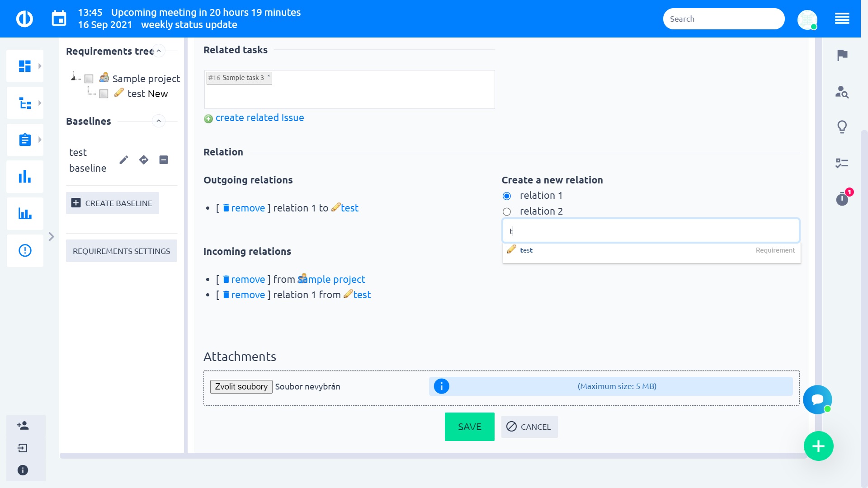
Task: Click the lightbulb icon in right sidebar
Action: [842, 127]
